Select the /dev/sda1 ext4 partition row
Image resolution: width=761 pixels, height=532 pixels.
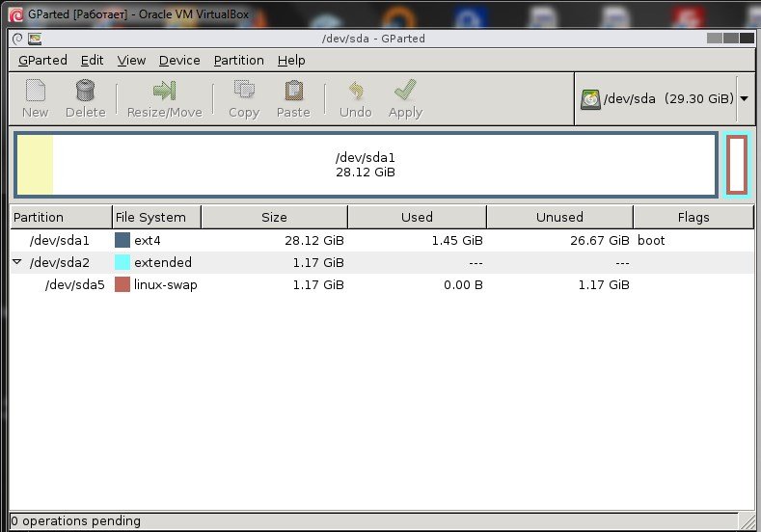point(289,240)
